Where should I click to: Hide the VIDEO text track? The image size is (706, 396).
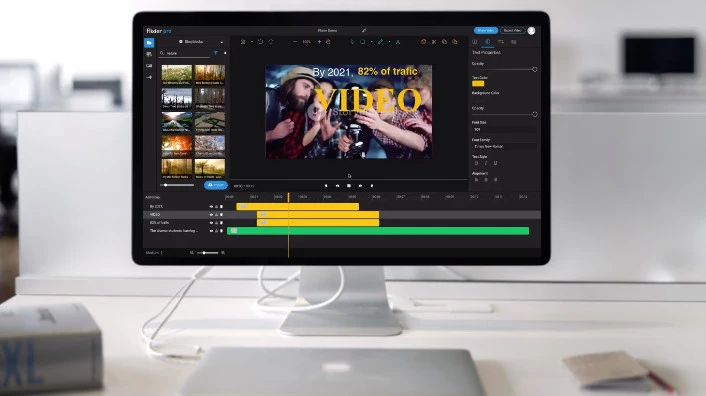[x=211, y=215]
